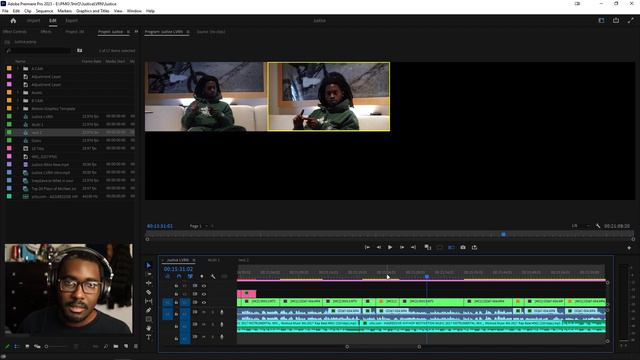Image resolution: width=640 pixels, height=360 pixels.
Task: Click the Add Marker icon in timeline header
Action: 202,276
